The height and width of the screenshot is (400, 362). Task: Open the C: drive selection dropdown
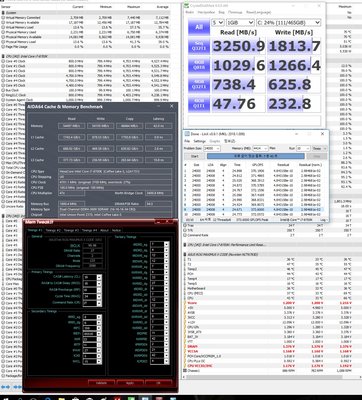tap(289, 23)
